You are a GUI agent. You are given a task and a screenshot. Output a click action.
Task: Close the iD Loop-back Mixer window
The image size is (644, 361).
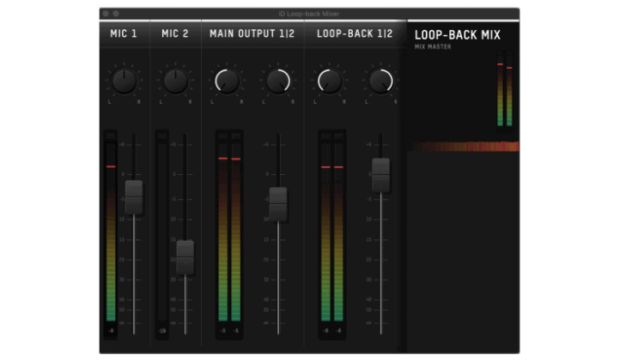pos(105,14)
